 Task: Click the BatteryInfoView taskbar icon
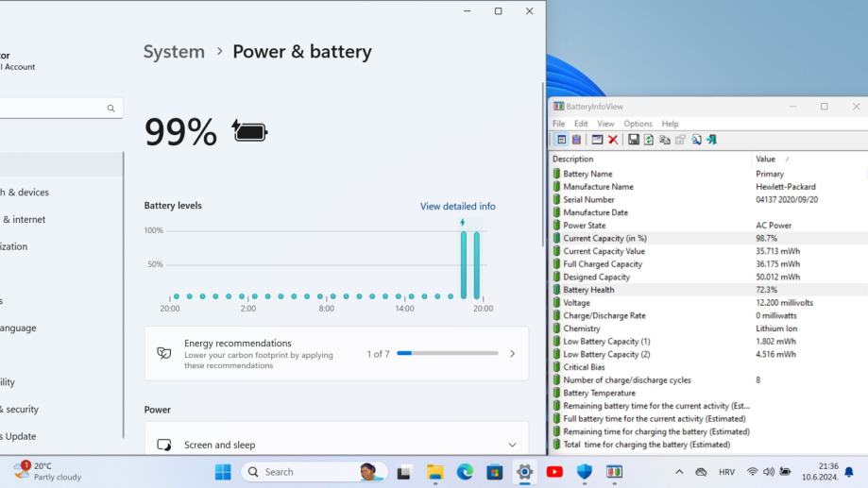point(614,472)
